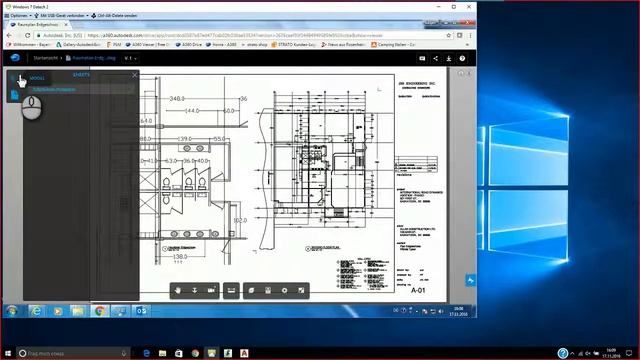Close the model/sheets side panel
This screenshot has width=640, height=360.
[x=135, y=75]
